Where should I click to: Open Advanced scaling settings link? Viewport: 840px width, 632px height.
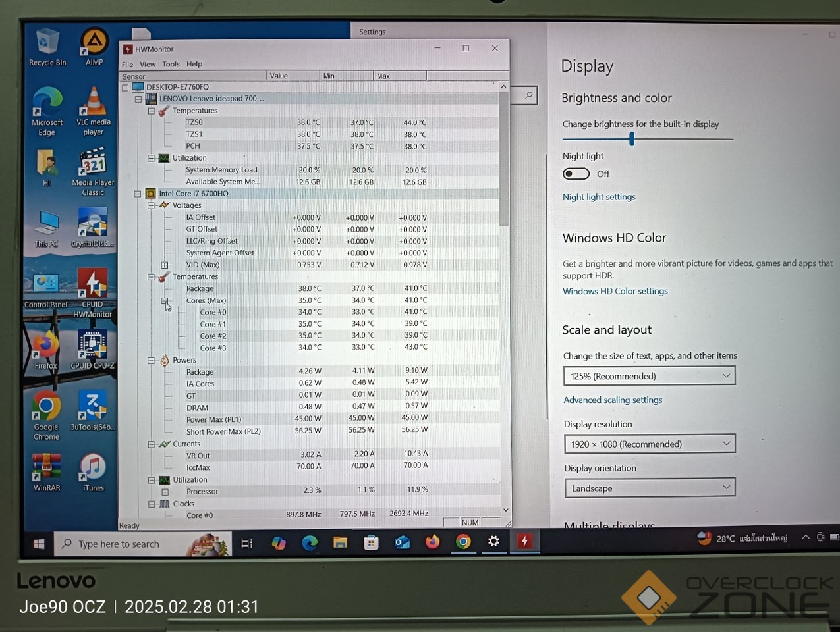click(613, 400)
